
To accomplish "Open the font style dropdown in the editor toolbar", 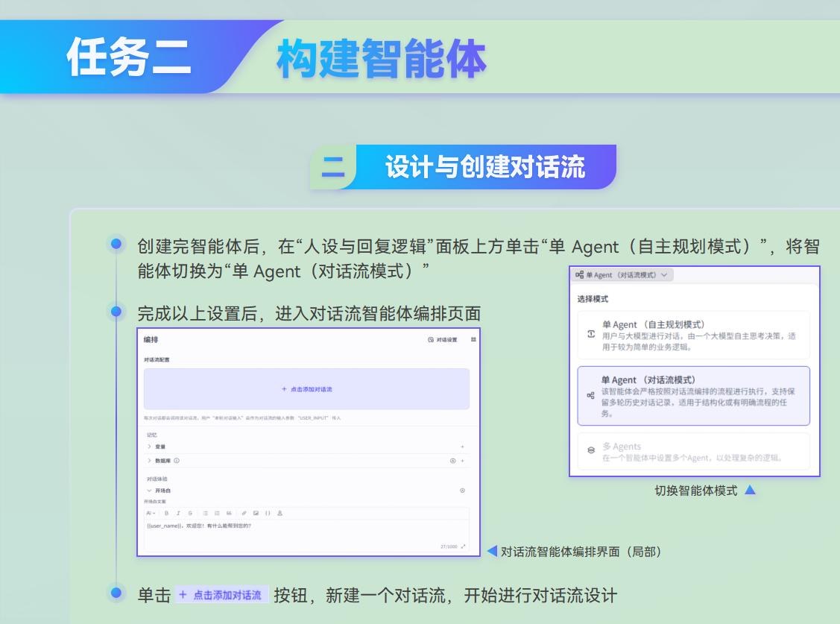I will coord(151,513).
